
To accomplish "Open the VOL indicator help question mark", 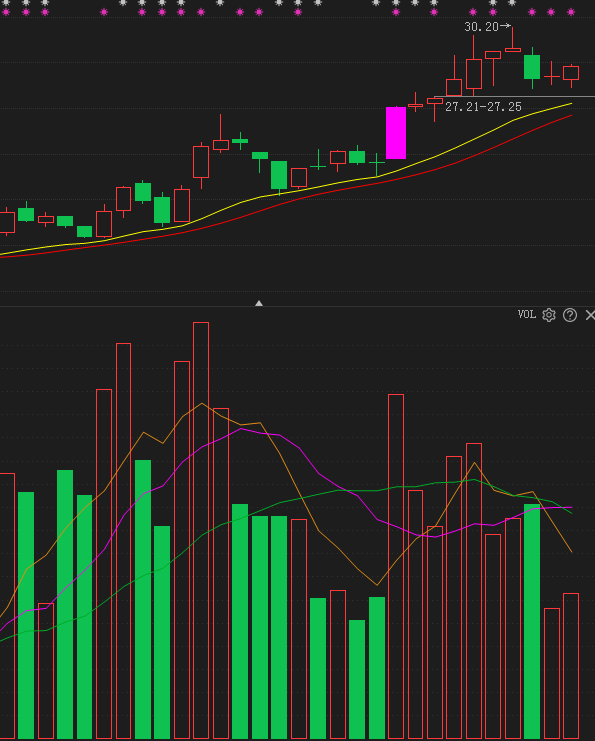I will pyautogui.click(x=570, y=315).
